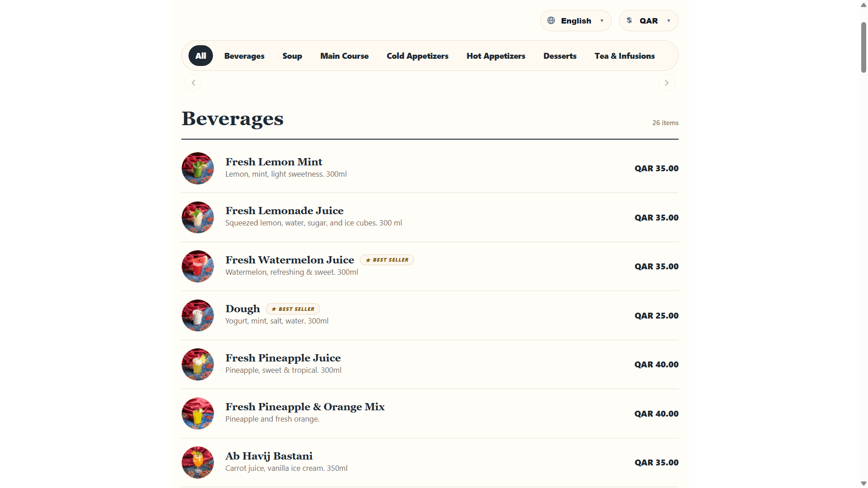Click description 'Pineapple, sweet & tropical. 300ml'
This screenshot has height=488, width=868.
pyautogui.click(x=283, y=370)
